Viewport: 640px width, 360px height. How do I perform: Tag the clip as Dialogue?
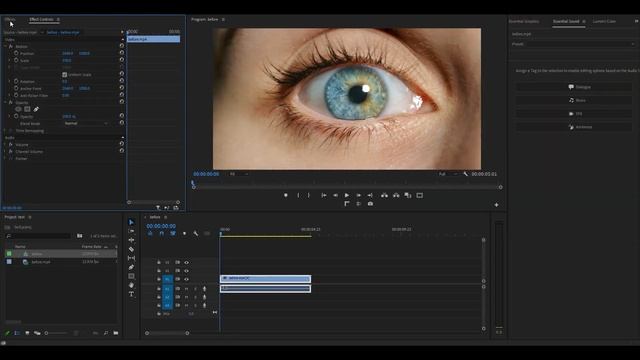point(573,87)
